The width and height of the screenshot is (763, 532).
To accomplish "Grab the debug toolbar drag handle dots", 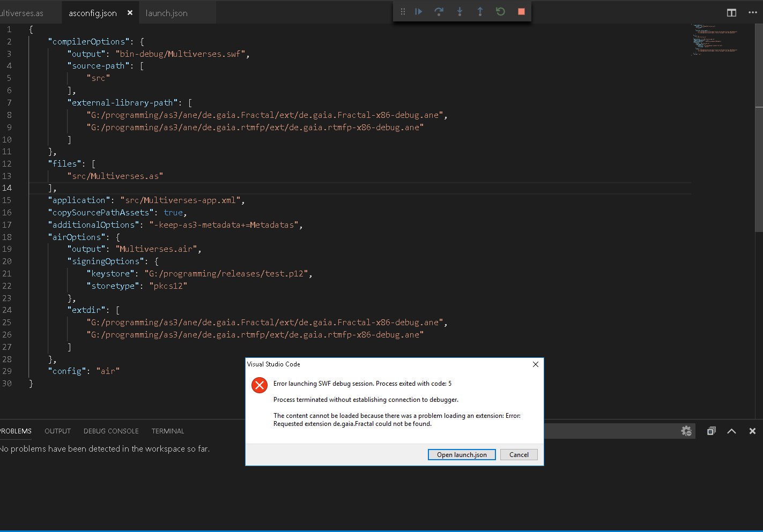I will click(x=403, y=11).
